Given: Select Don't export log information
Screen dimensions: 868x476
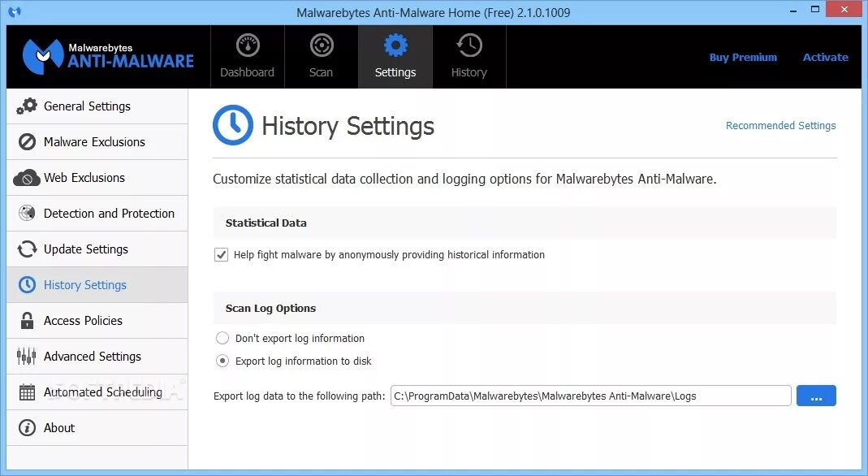Looking at the screenshot, I should [222, 338].
